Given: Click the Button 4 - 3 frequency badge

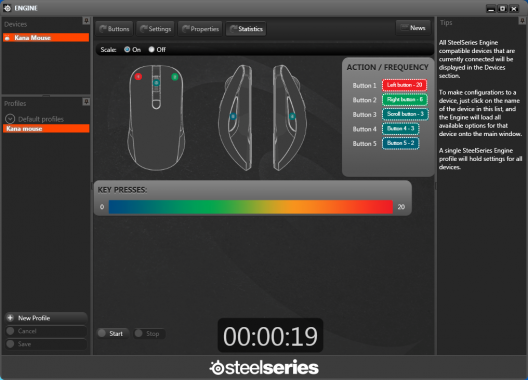Looking at the screenshot, I should tap(400, 128).
